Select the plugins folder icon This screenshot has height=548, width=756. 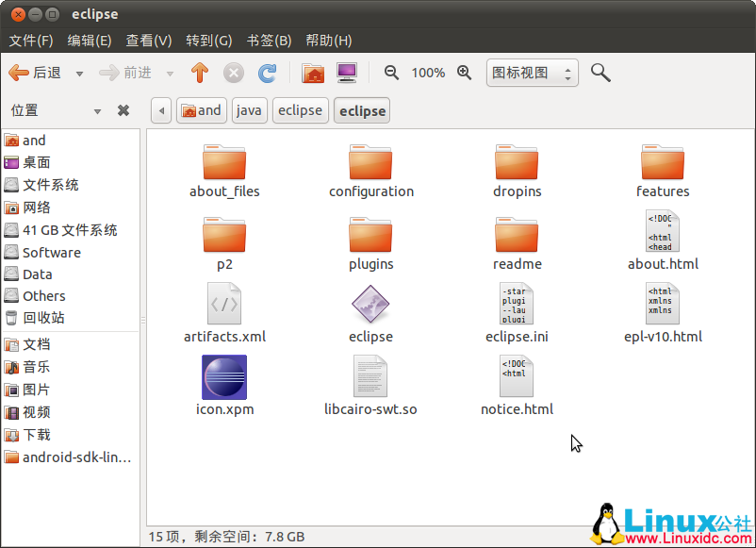(x=370, y=235)
